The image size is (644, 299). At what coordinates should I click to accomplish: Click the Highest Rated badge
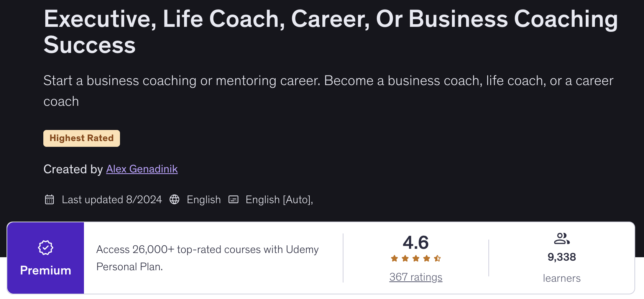click(82, 138)
